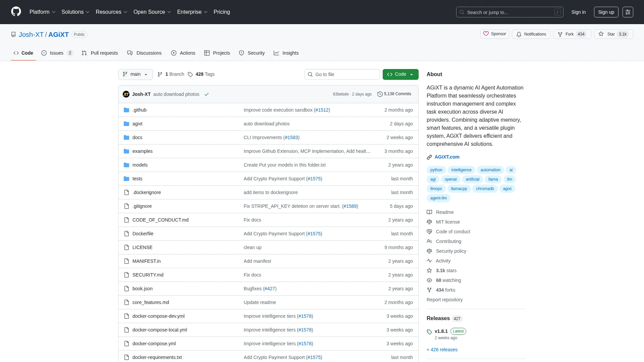Image resolution: width=644 pixels, height=362 pixels.
Task: Click the green commit status checkmark
Action: tap(207, 95)
